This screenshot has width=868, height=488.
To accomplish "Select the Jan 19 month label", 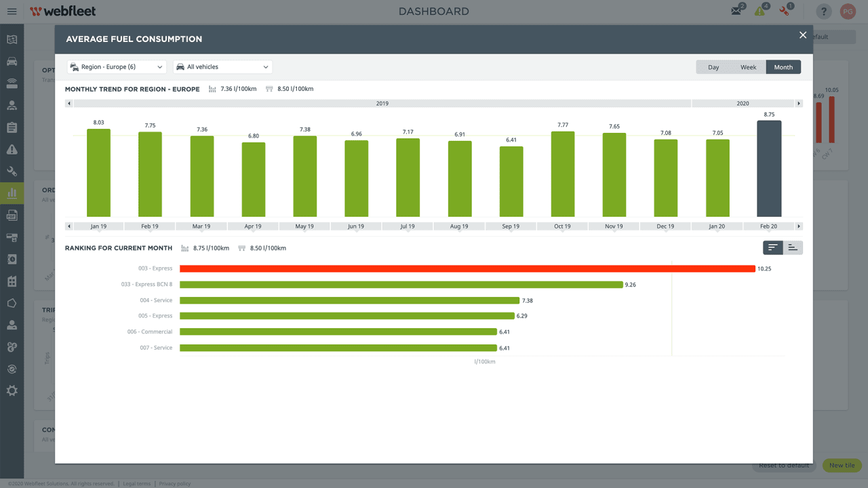I will coord(98,226).
